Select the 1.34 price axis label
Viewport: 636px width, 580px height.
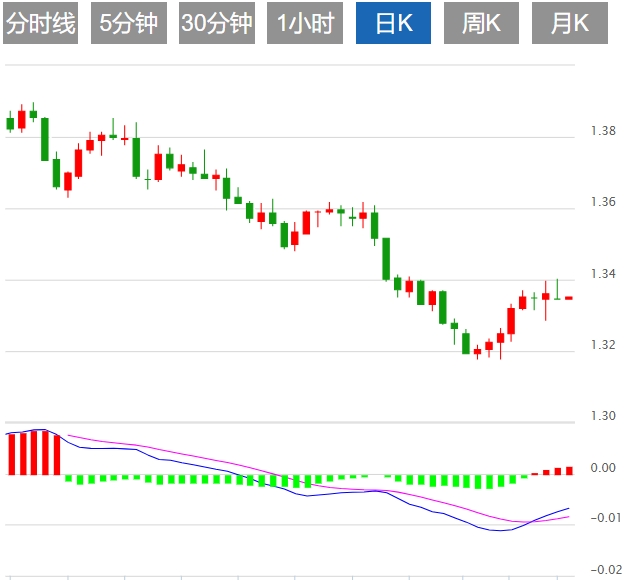point(603,275)
